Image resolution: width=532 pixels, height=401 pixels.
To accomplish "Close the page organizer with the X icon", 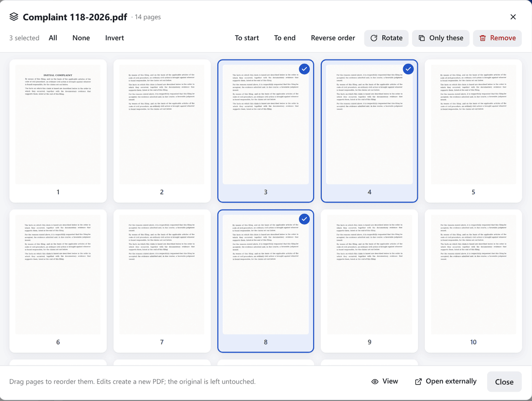I will coord(513,17).
